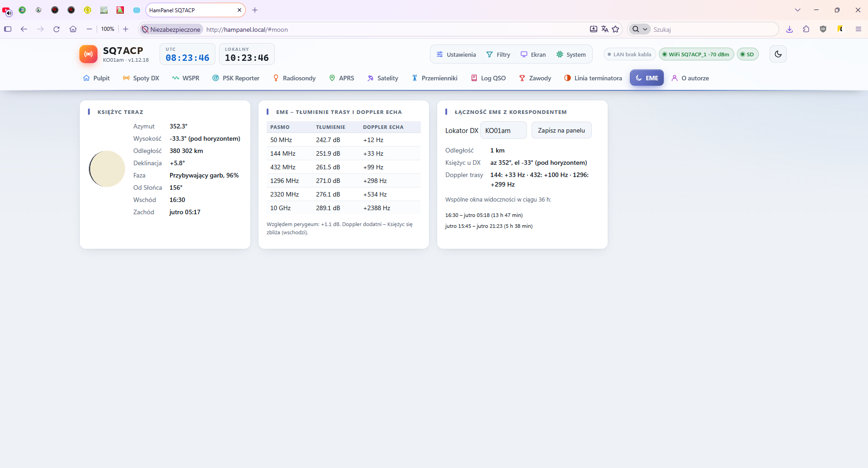The height and width of the screenshot is (468, 868).
Task: Click the SD card status badge
Action: point(747,54)
